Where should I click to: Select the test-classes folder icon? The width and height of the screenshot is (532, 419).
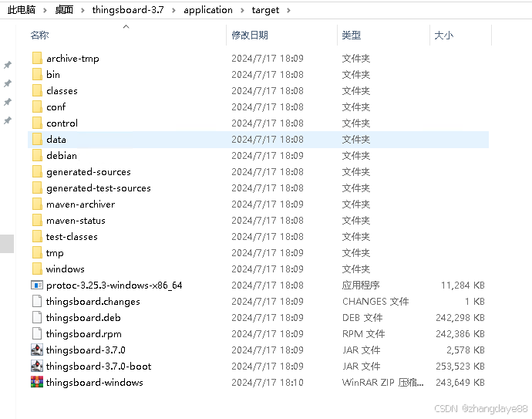37,237
